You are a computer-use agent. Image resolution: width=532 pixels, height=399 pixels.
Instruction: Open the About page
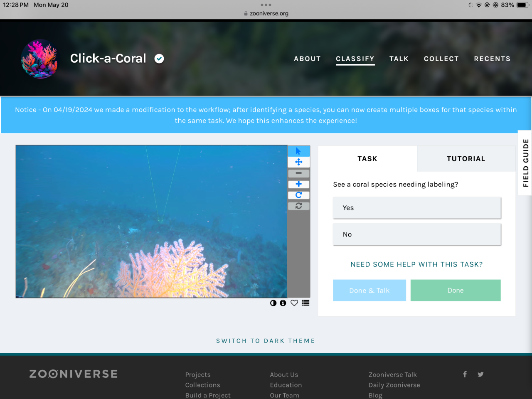point(307,59)
